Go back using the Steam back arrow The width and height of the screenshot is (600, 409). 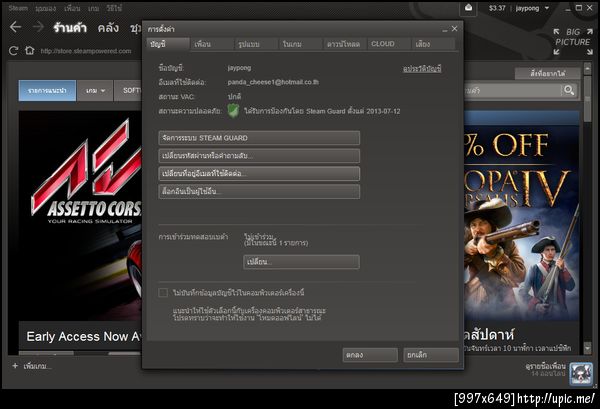click(x=15, y=27)
